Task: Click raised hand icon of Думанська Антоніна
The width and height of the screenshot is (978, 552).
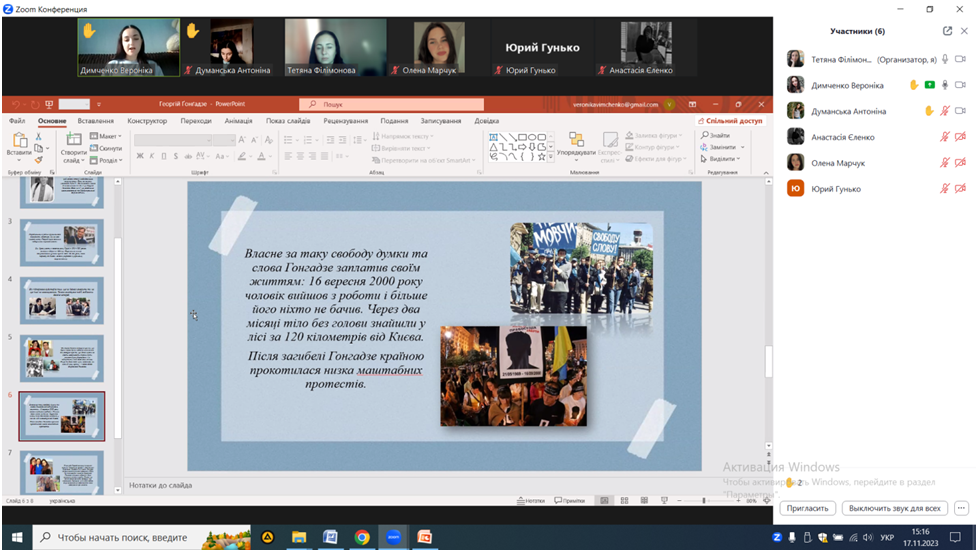Action: (x=929, y=111)
